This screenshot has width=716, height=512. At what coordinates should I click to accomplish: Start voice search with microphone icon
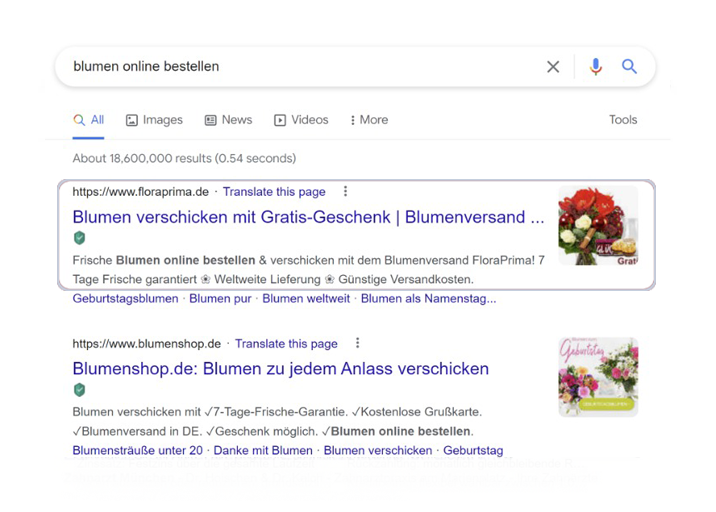coord(596,67)
